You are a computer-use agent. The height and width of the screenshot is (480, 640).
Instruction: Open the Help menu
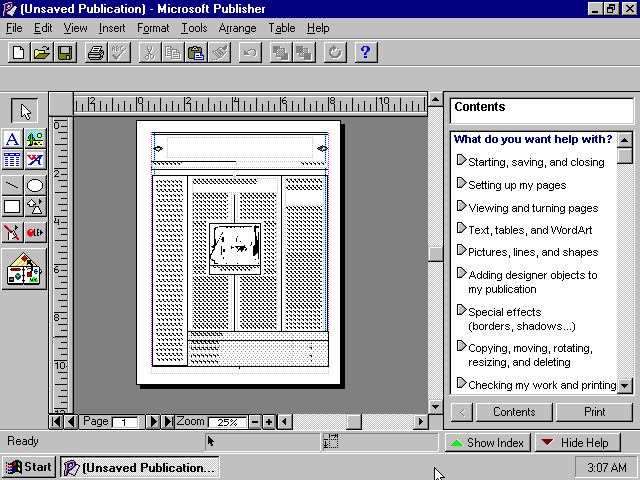[x=318, y=28]
